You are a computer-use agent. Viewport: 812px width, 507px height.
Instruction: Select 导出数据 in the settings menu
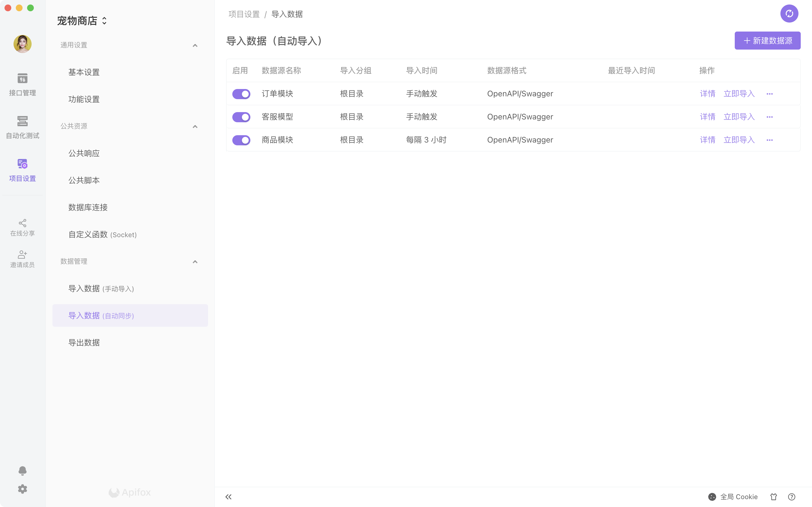click(x=84, y=342)
